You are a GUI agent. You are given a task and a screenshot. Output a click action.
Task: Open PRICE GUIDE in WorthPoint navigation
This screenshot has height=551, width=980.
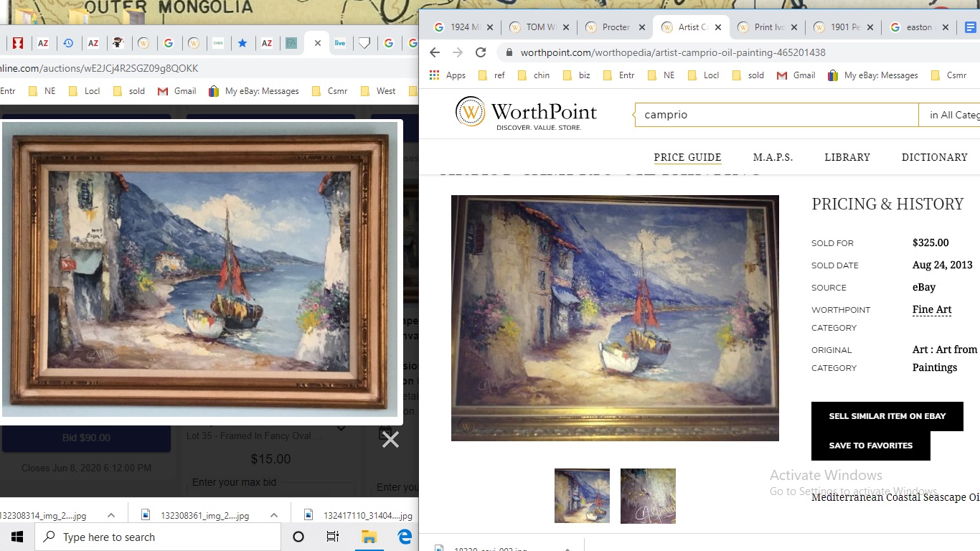coord(687,157)
